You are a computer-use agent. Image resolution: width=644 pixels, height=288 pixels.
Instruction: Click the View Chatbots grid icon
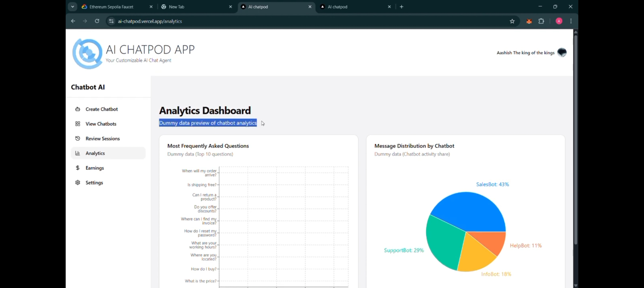78,124
